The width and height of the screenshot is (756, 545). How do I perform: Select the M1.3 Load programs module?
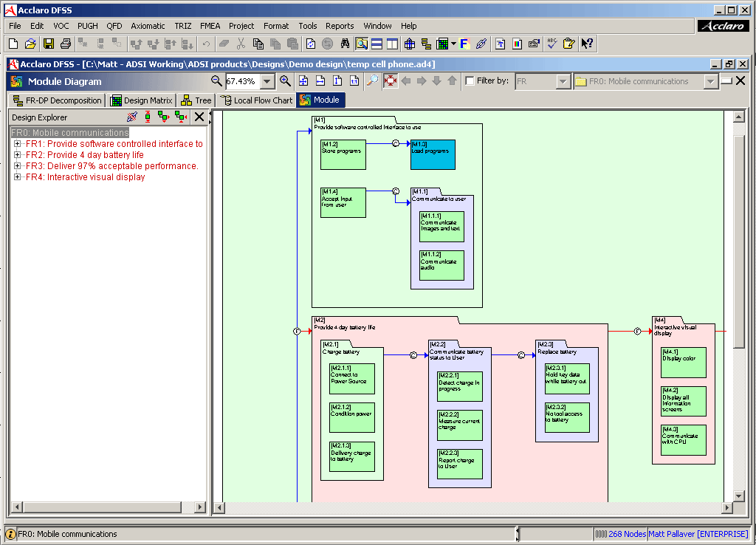point(433,154)
